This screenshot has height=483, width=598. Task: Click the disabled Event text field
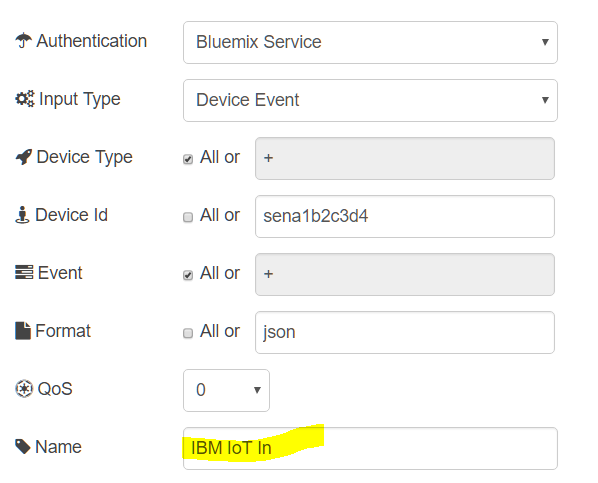pyautogui.click(x=405, y=274)
